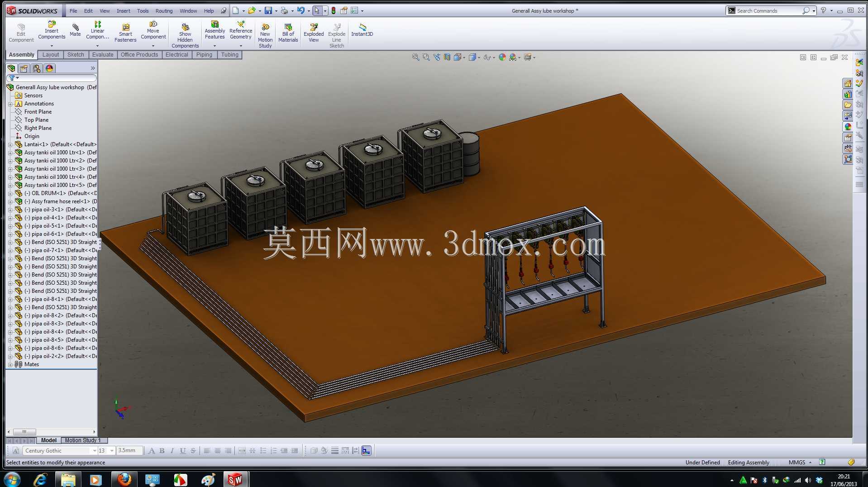Select OIL DRUM<1> component in tree
The width and height of the screenshot is (868, 487).
coord(60,193)
